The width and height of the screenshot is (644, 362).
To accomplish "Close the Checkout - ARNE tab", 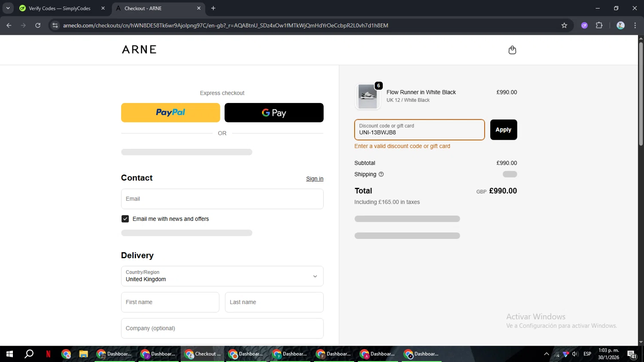I will [199, 8].
